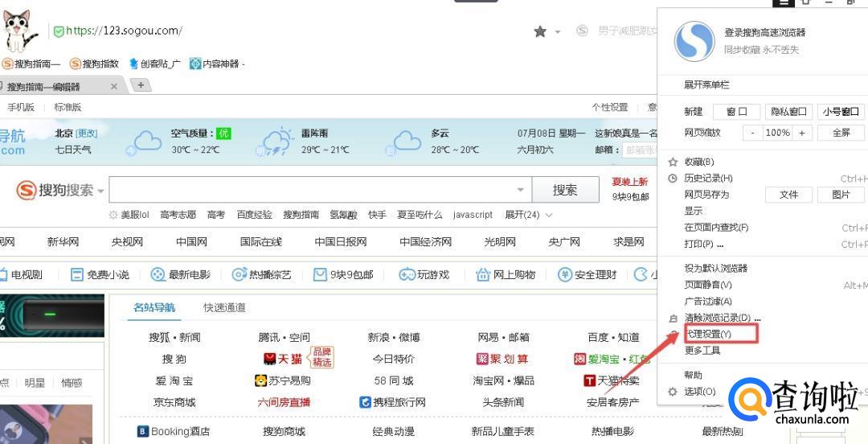The height and width of the screenshot is (444, 868).
Task: Click the 小号窗口 button
Action: 841,112
